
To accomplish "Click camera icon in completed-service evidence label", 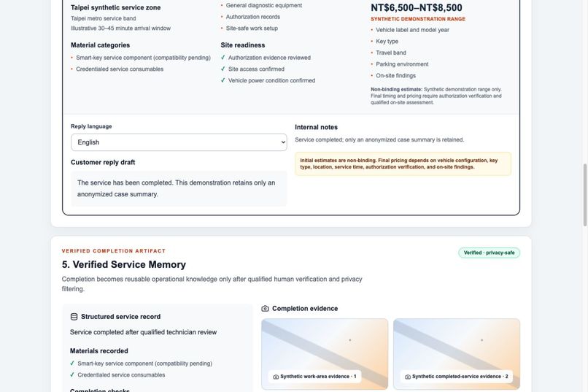I will (x=408, y=377).
